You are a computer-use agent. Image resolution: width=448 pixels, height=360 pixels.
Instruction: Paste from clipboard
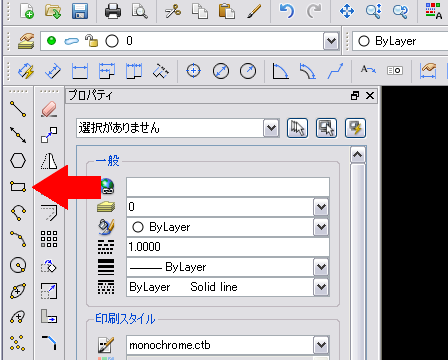pyautogui.click(x=227, y=10)
